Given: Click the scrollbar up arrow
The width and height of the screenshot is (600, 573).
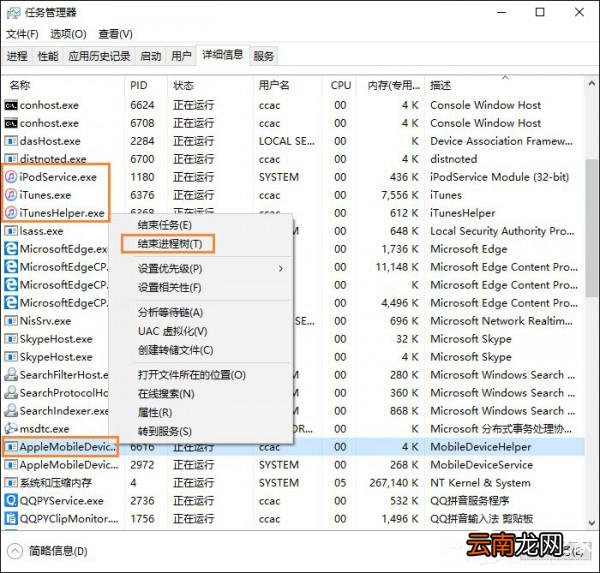Looking at the screenshot, I should coord(592,83).
